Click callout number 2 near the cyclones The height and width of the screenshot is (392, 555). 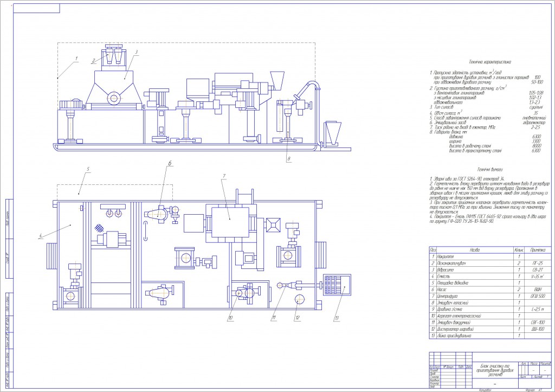tap(93, 61)
